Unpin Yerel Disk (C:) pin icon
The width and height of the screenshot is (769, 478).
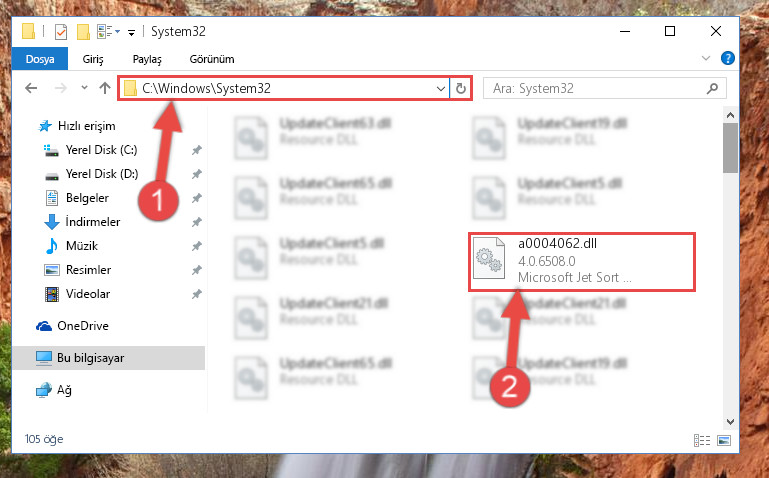coord(197,150)
